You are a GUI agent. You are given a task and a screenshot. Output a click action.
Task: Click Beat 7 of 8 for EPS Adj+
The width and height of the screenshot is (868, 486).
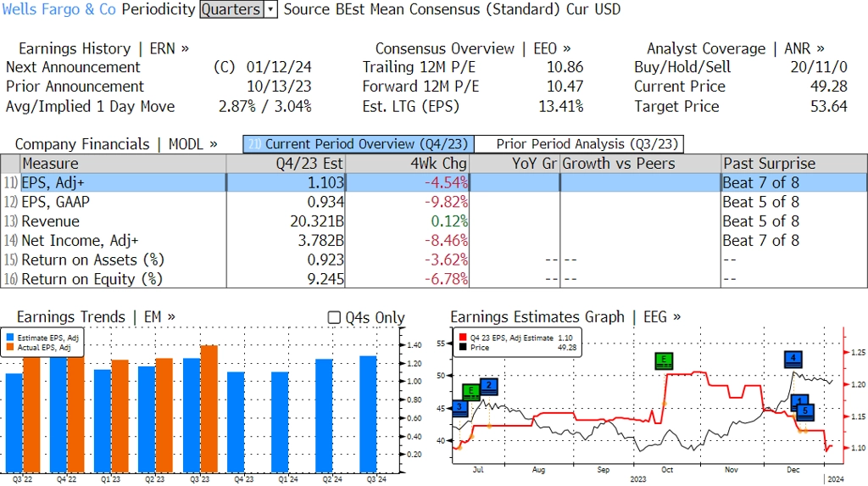tap(761, 183)
